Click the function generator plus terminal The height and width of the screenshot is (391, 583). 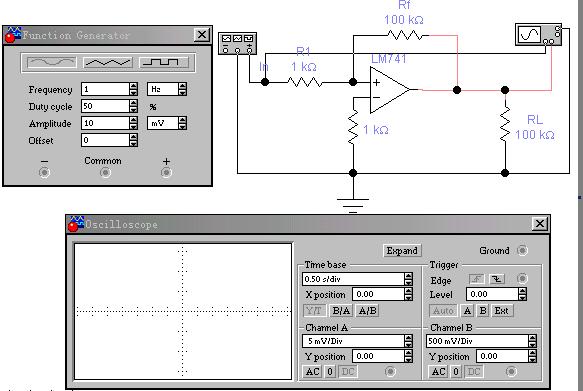pyautogui.click(x=166, y=172)
